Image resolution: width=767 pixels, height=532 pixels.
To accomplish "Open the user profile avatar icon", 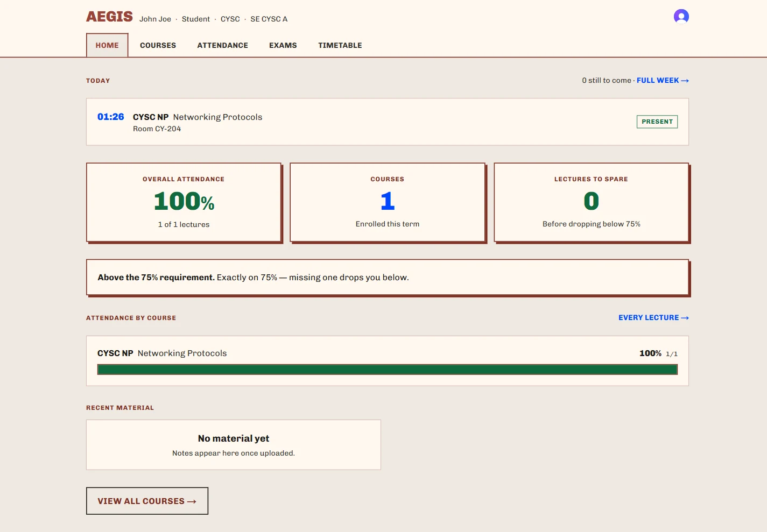I will [681, 17].
